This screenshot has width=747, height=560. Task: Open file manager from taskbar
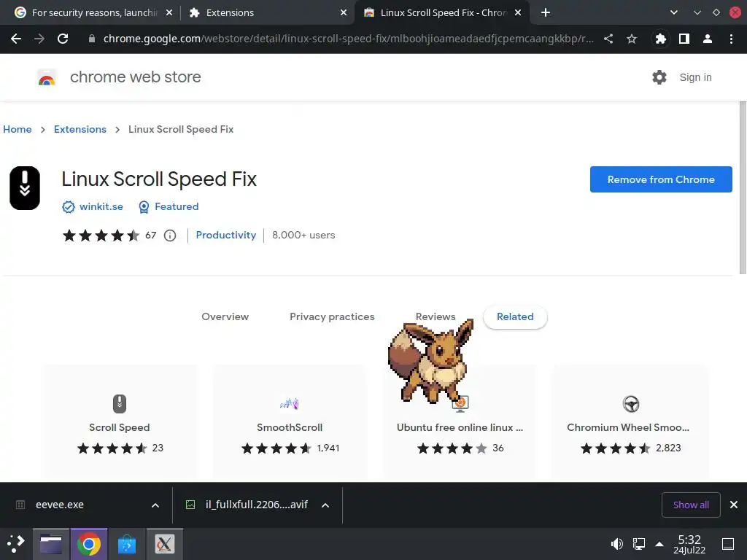tap(51, 544)
